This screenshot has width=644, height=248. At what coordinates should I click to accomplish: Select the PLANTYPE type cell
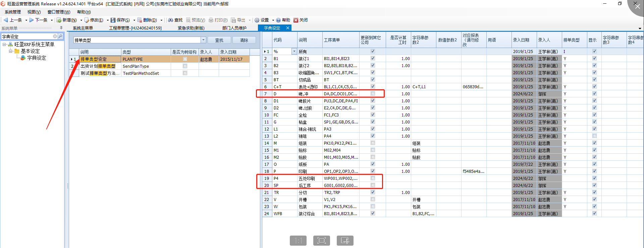146,59
